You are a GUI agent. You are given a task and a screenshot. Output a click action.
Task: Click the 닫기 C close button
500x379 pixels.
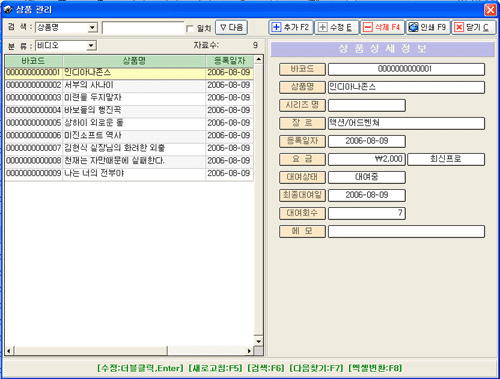click(x=474, y=27)
